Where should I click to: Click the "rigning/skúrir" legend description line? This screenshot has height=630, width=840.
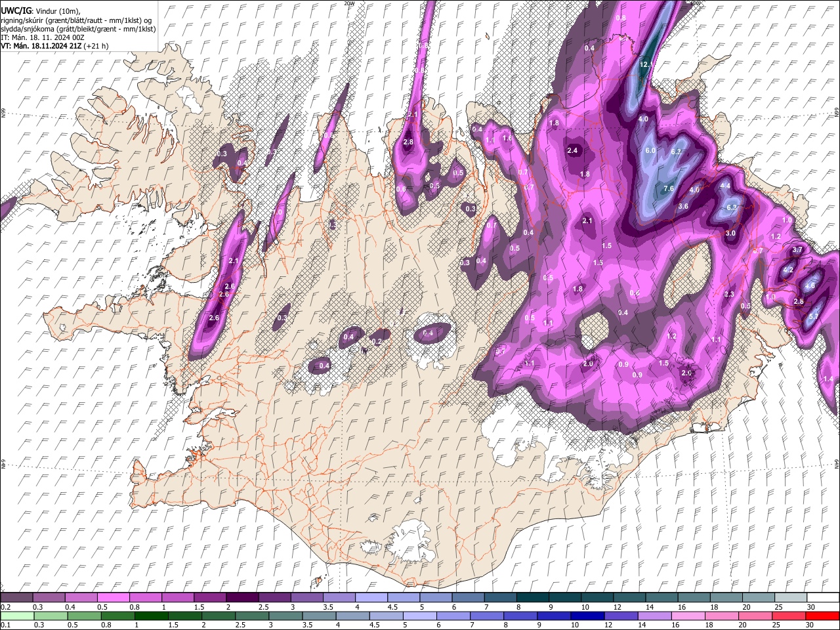pyautogui.click(x=76, y=20)
